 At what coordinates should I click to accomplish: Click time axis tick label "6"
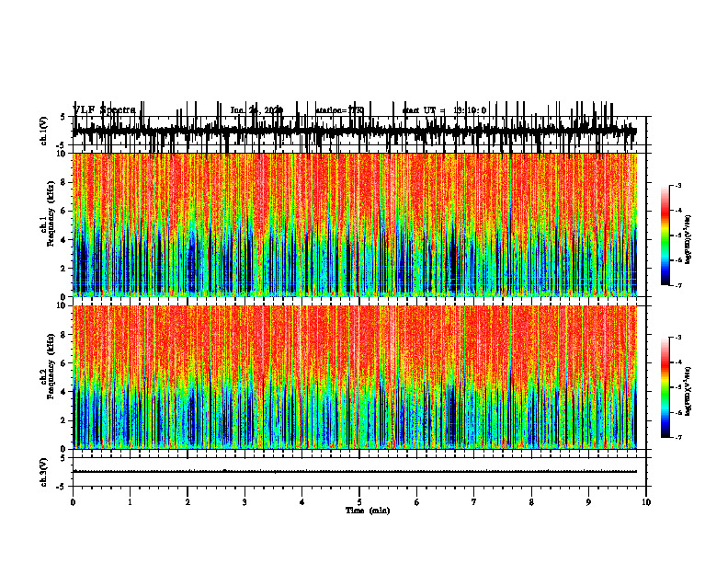(417, 502)
